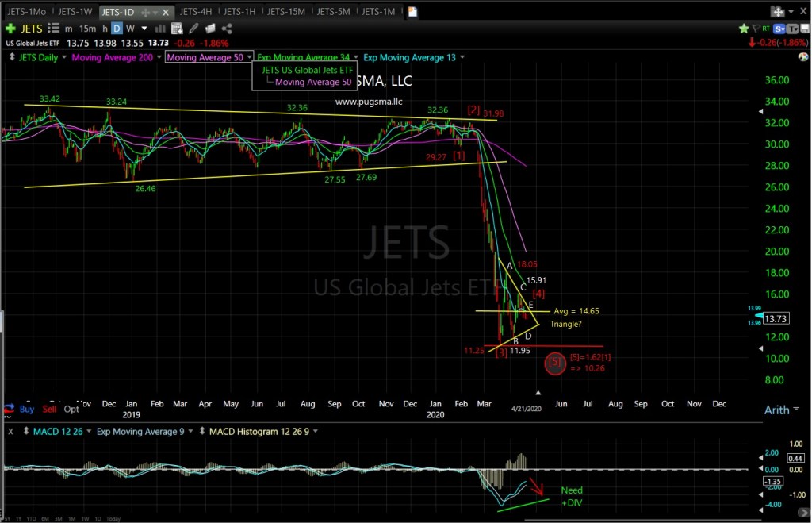Click the Opt options button
This screenshot has height=523, width=812.
[x=71, y=409]
